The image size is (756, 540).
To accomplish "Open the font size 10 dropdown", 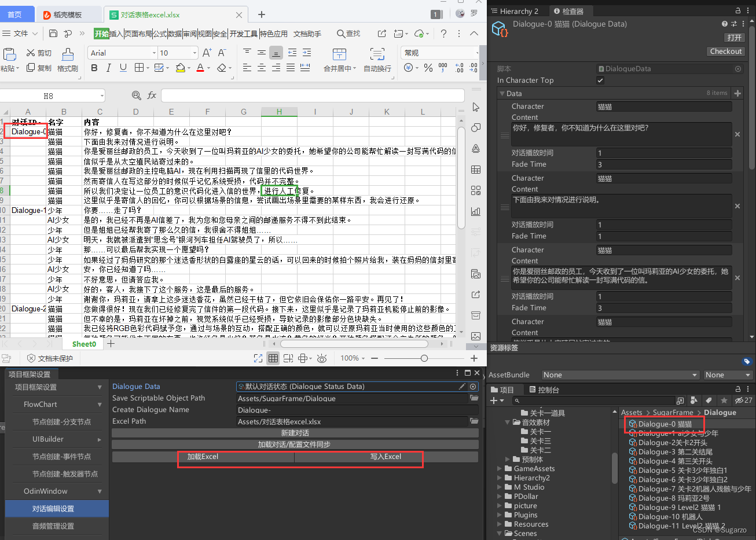I will point(194,53).
